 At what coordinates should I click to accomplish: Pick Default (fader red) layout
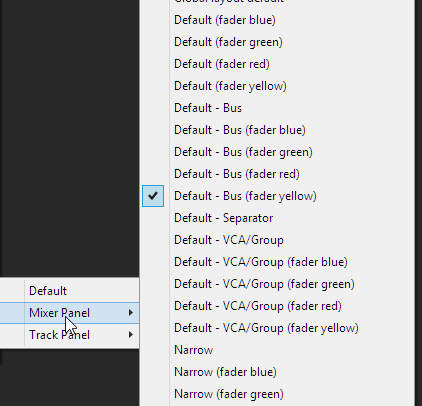pyautogui.click(x=277, y=64)
